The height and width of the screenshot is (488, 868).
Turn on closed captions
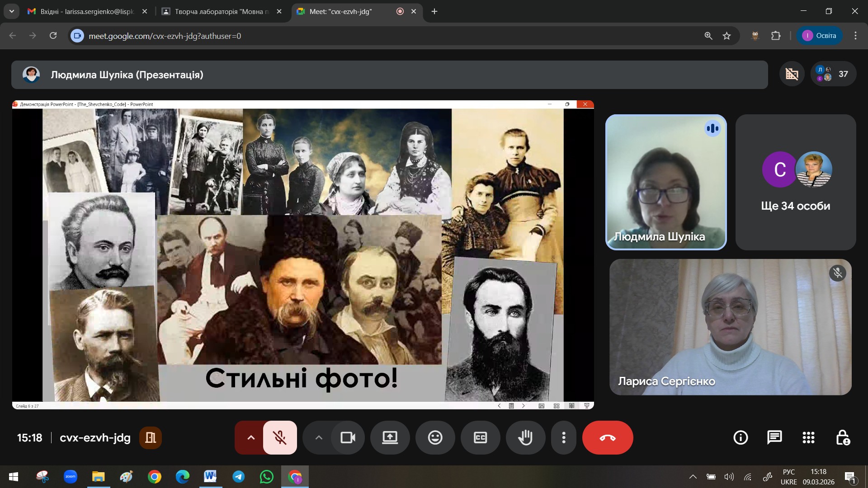pos(480,437)
